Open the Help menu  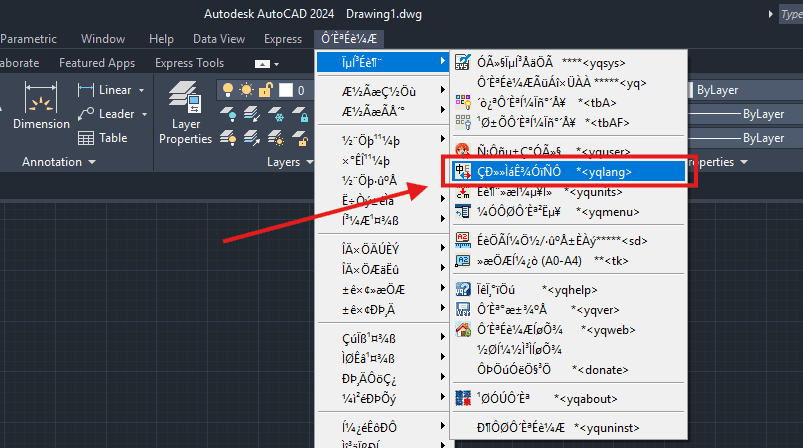[x=161, y=39]
